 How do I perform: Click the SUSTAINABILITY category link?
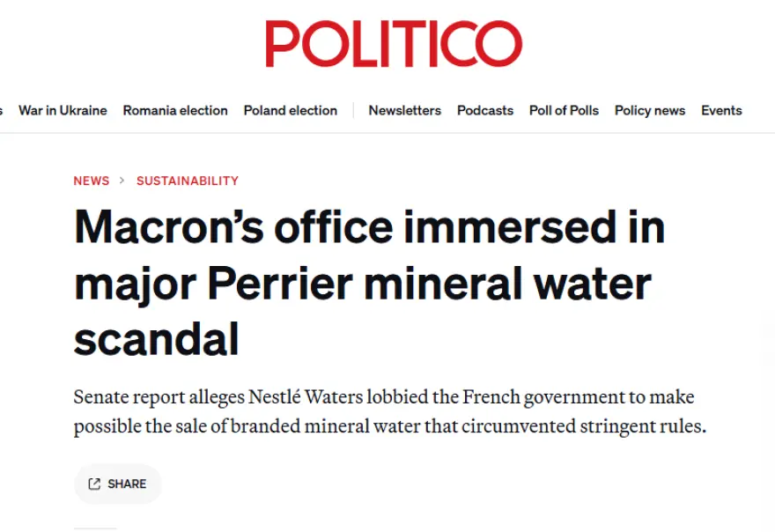188,181
